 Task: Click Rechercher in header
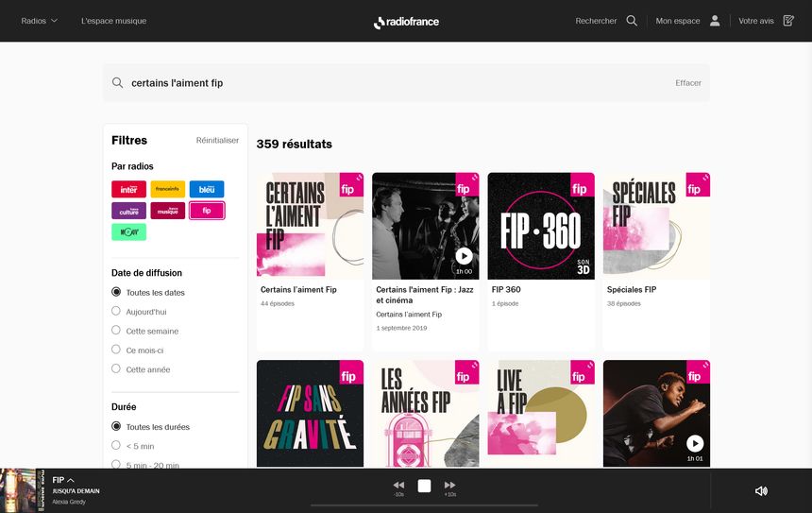(x=596, y=21)
